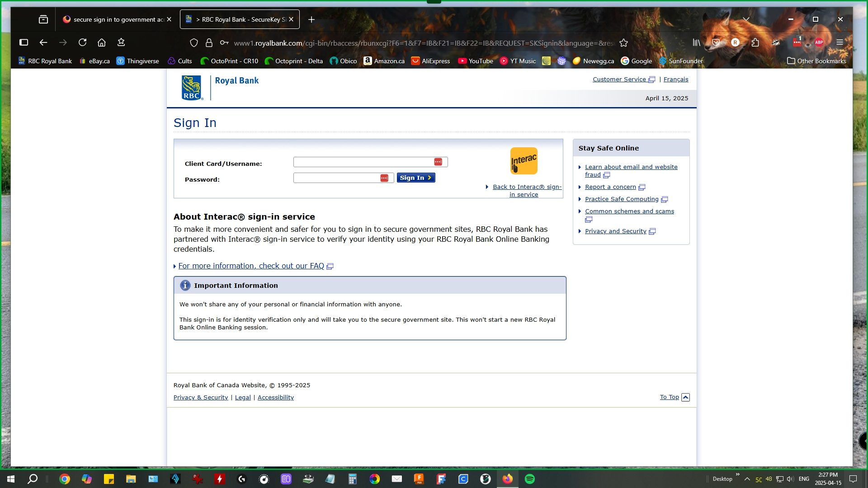The height and width of the screenshot is (488, 868).
Task: Click the password manager icon in password field
Action: 384,178
